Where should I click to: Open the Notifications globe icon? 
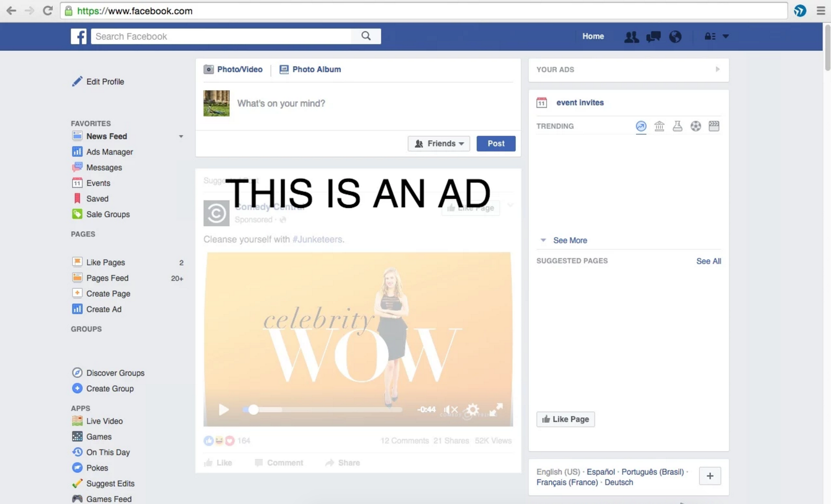pyautogui.click(x=675, y=36)
